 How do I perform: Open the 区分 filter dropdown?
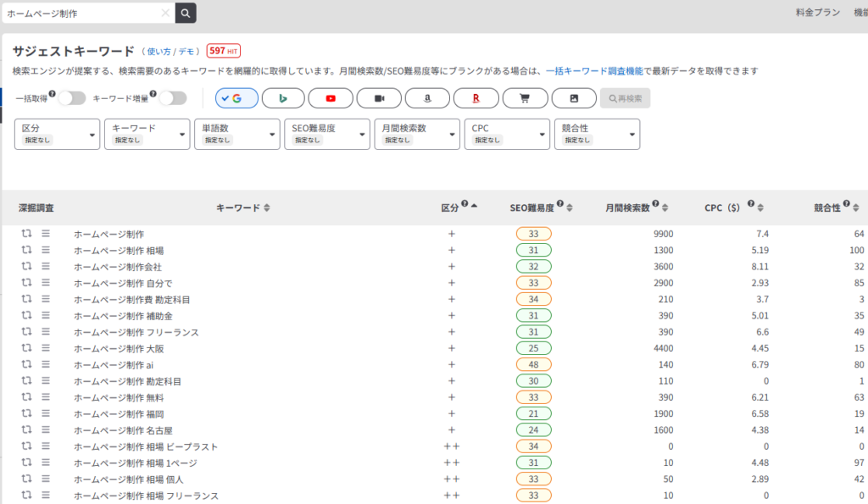tap(57, 134)
